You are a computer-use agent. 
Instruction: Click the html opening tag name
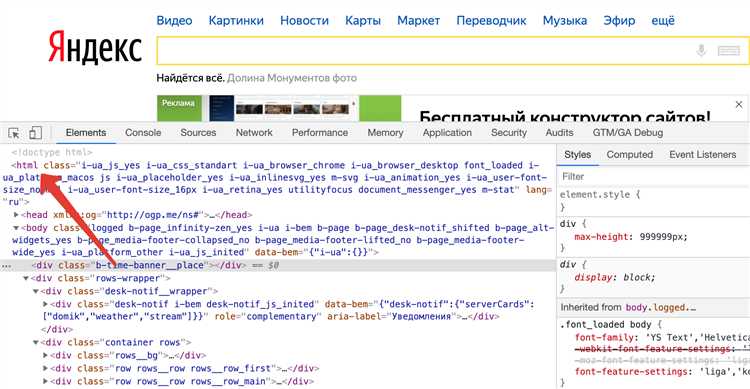pos(27,165)
